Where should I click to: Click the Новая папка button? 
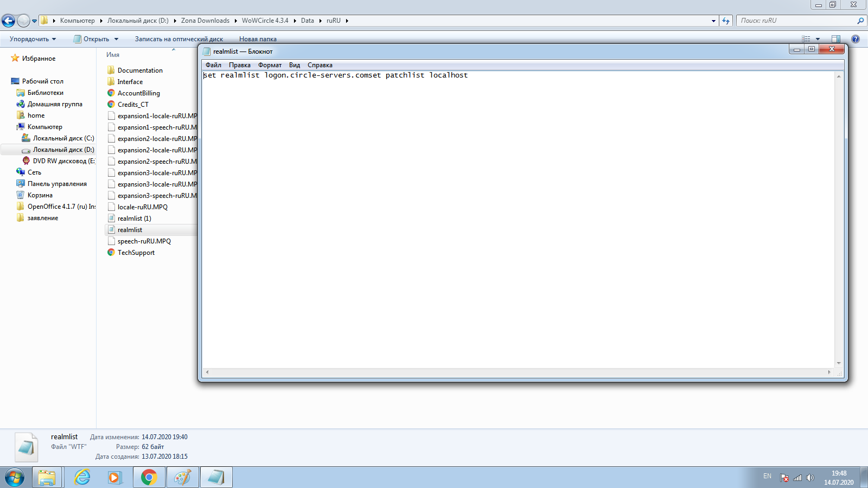(258, 39)
